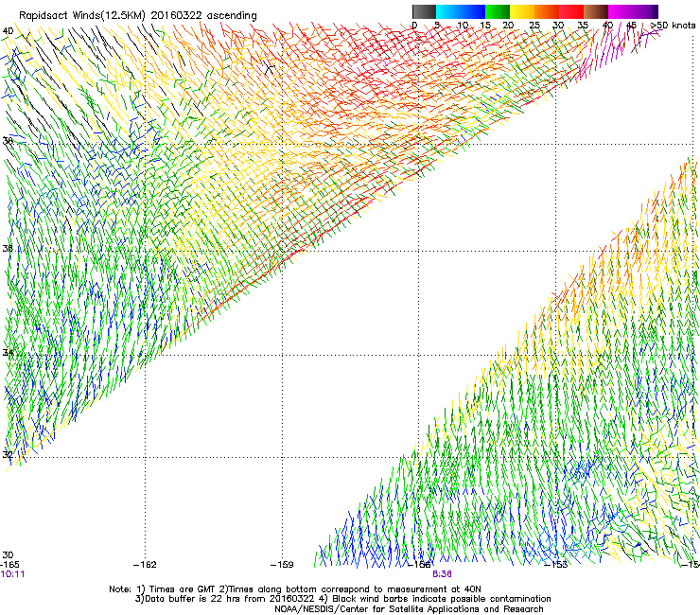The height and width of the screenshot is (615, 700).
Task: Click the red 30-35 knots legend swatch
Action: (x=571, y=11)
